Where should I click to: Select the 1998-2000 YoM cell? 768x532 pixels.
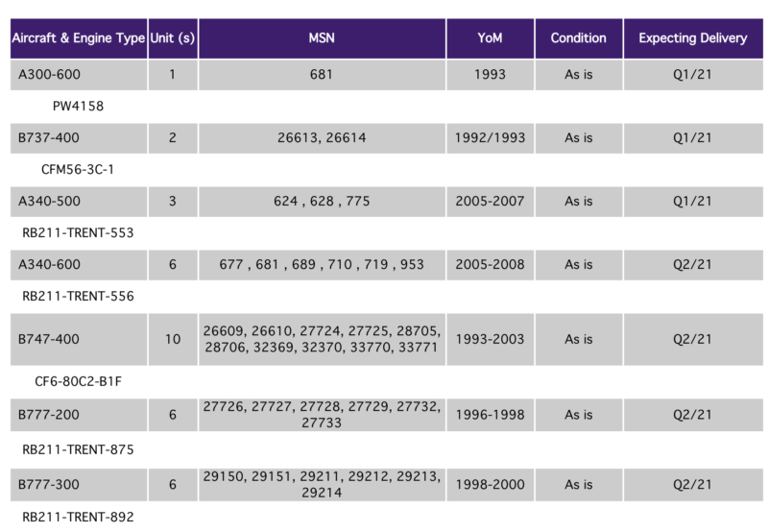click(x=490, y=485)
